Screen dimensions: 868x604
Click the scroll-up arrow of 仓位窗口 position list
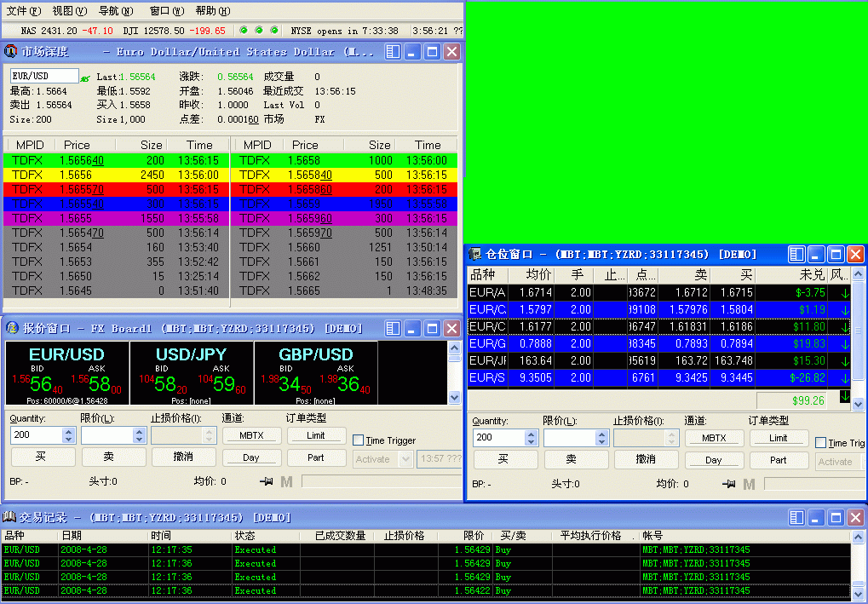(x=858, y=273)
